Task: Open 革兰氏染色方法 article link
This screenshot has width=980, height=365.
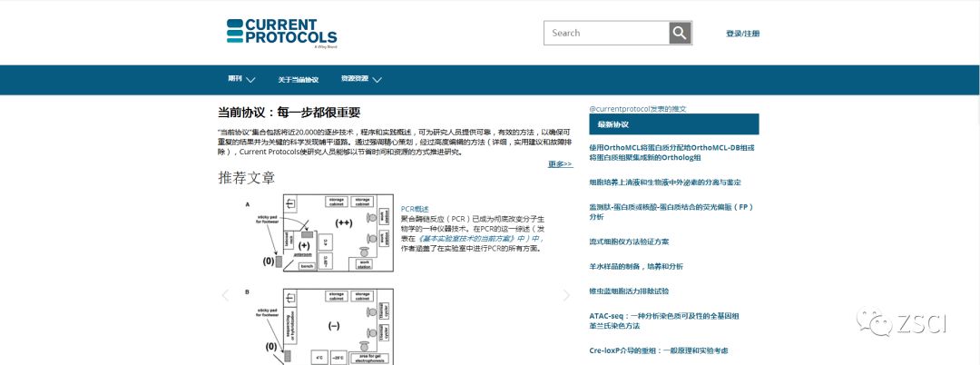Action: [613, 326]
